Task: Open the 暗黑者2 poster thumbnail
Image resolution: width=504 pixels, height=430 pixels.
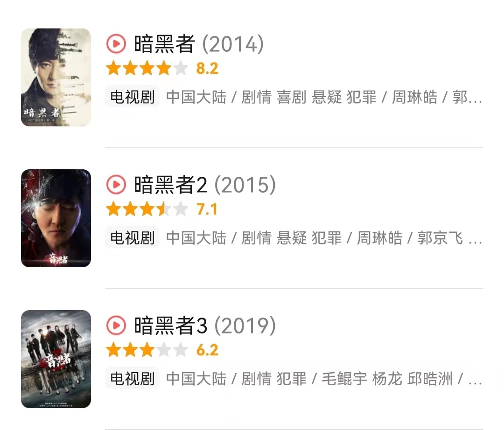Action: point(56,218)
